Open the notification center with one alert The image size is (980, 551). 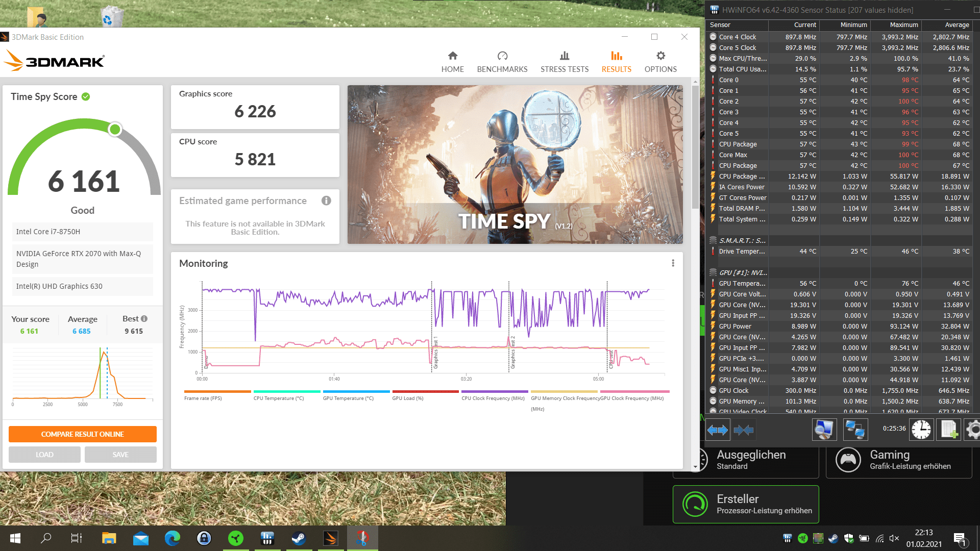960,539
